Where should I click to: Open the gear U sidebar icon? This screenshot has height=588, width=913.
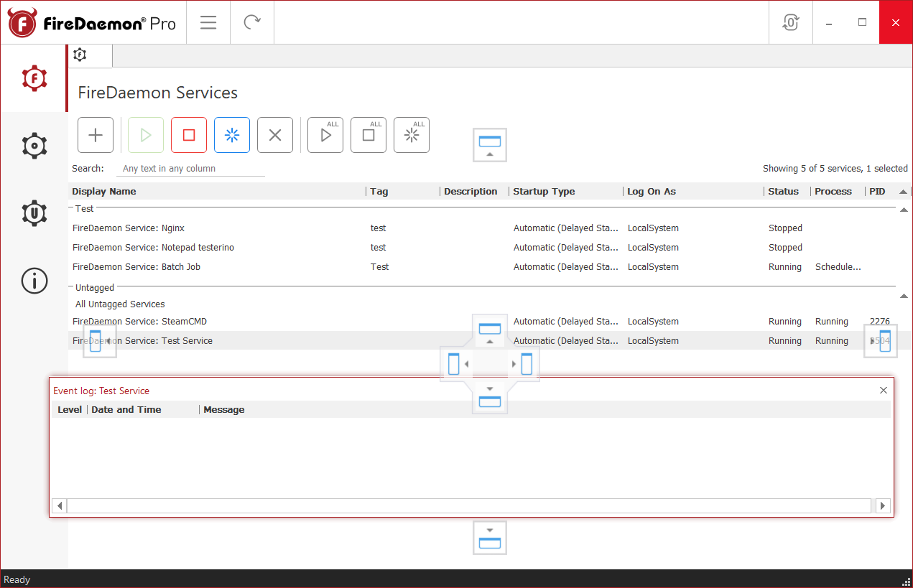(34, 213)
